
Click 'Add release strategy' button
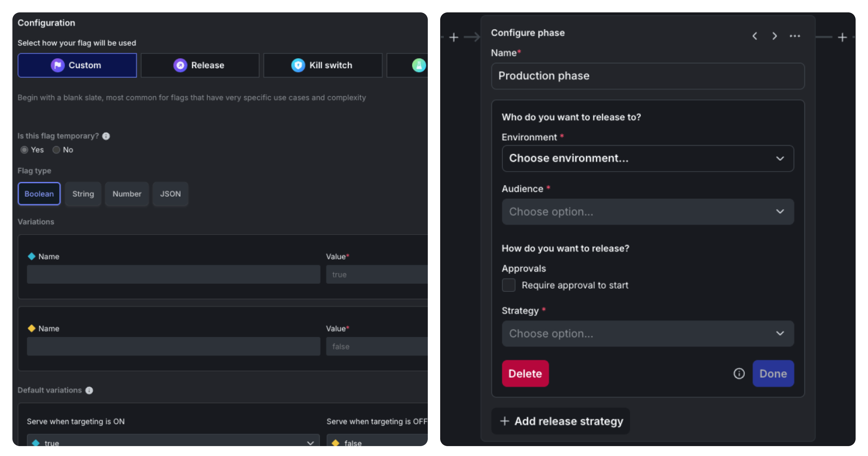coord(561,421)
